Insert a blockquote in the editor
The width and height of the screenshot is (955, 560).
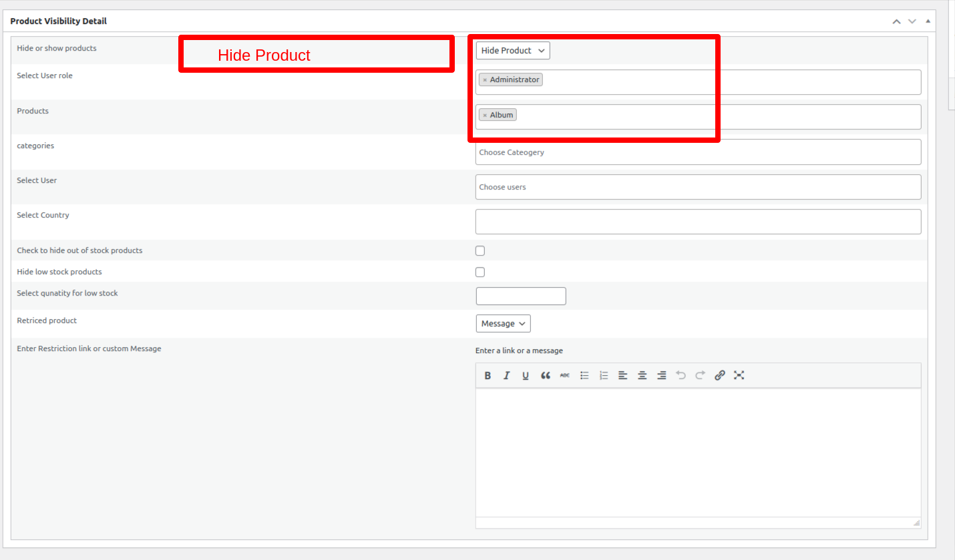(545, 375)
